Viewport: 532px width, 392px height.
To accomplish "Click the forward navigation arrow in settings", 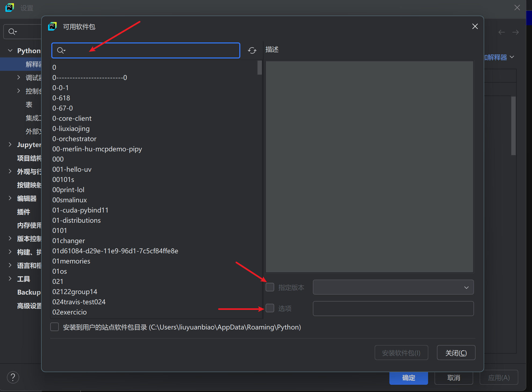I will (x=515, y=32).
